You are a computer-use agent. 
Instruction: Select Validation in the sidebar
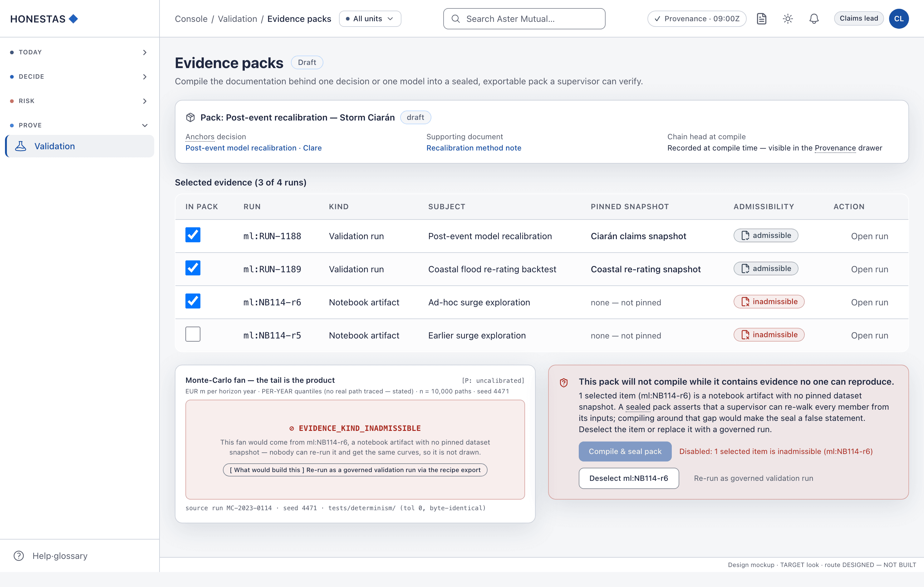(79, 146)
